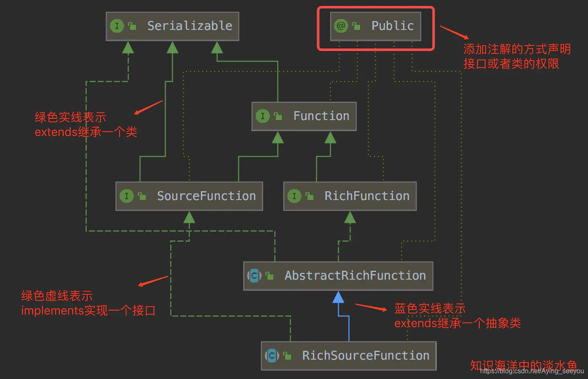
Task: Click the annotation @ icon beside Public
Action: (x=341, y=26)
